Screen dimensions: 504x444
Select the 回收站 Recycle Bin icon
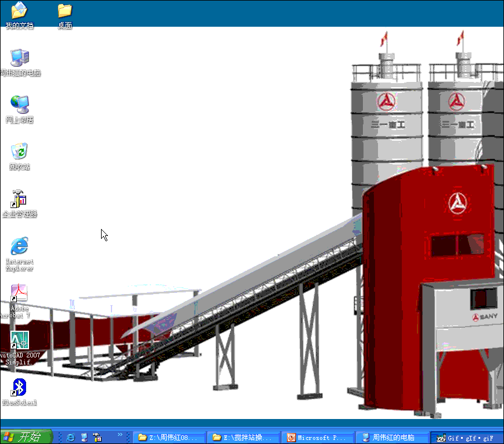click(x=20, y=157)
